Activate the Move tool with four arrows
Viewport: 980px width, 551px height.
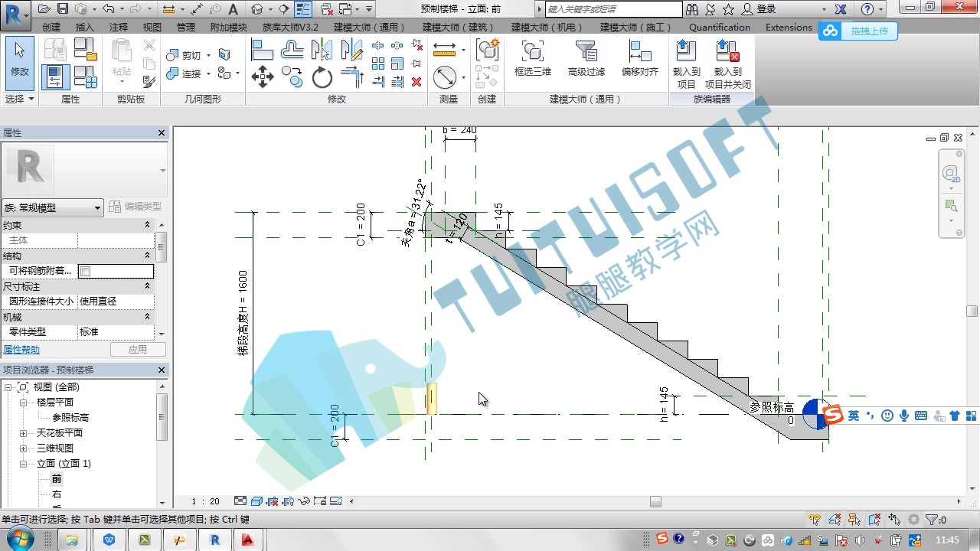point(262,77)
